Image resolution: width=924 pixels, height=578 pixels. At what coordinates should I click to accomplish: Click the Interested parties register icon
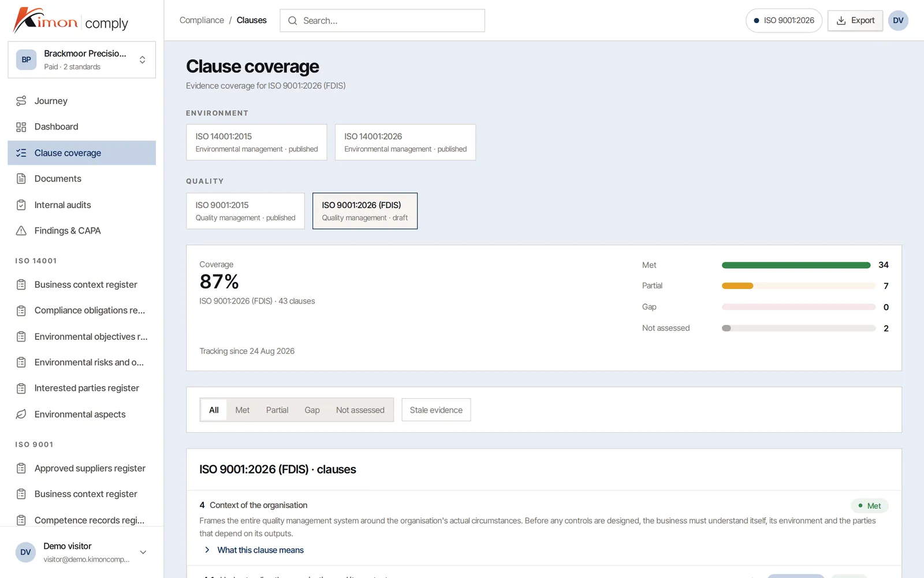point(21,388)
